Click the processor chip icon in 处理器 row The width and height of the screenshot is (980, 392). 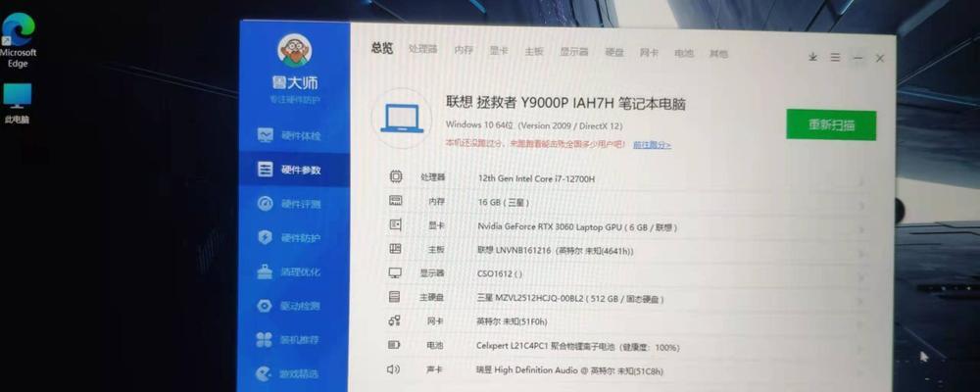point(396,177)
